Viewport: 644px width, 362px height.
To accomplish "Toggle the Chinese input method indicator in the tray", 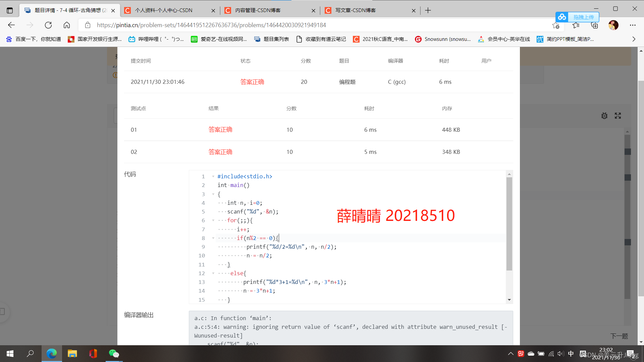I will (x=571, y=354).
